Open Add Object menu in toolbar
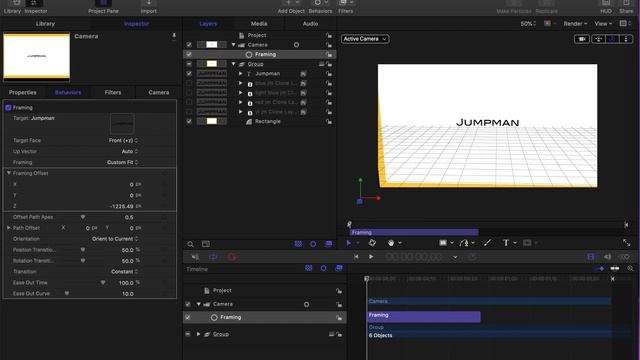 (291, 7)
